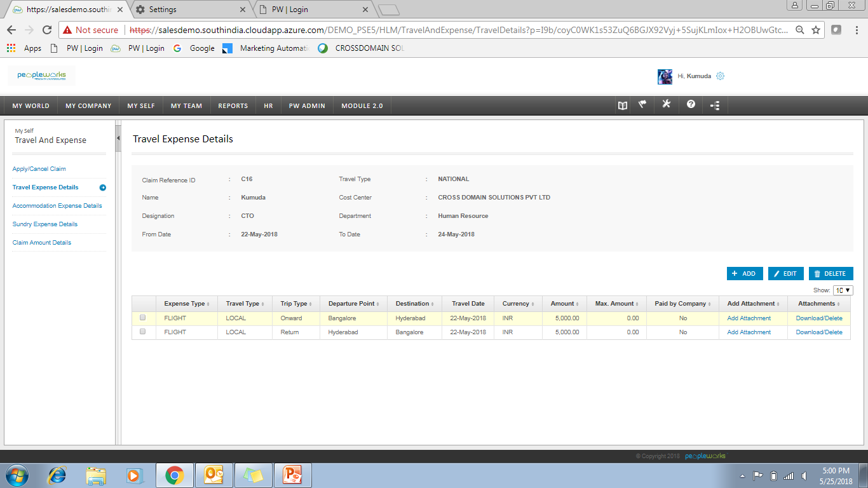Image resolution: width=868 pixels, height=488 pixels.
Task: Open the MY SELF menu
Action: [141, 106]
